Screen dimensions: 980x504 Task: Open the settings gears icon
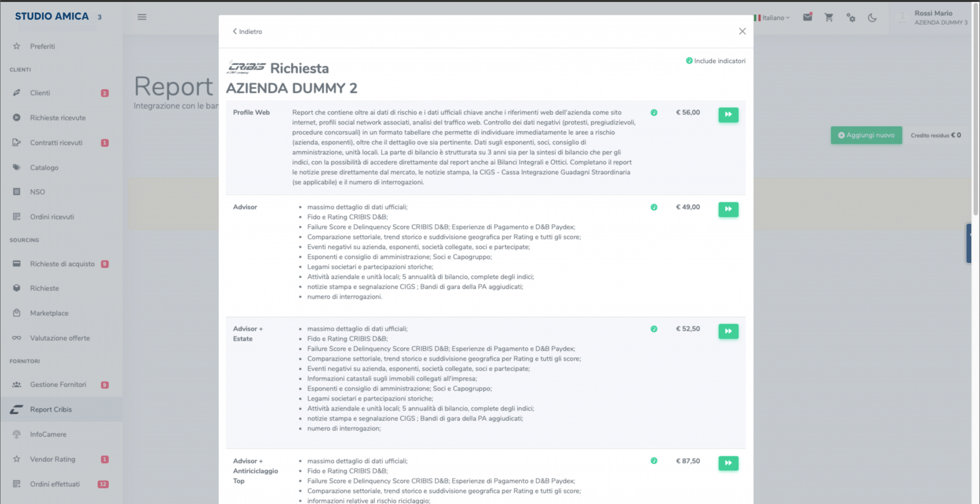tap(851, 17)
